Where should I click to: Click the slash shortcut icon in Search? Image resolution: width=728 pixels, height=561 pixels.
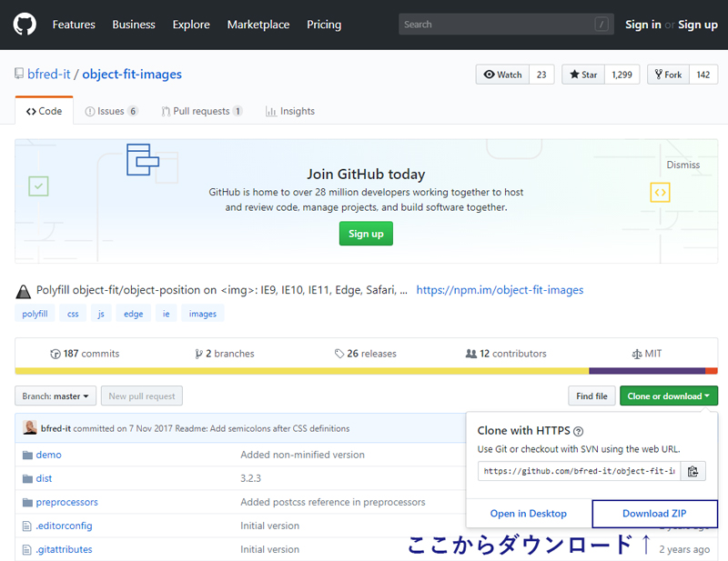602,25
